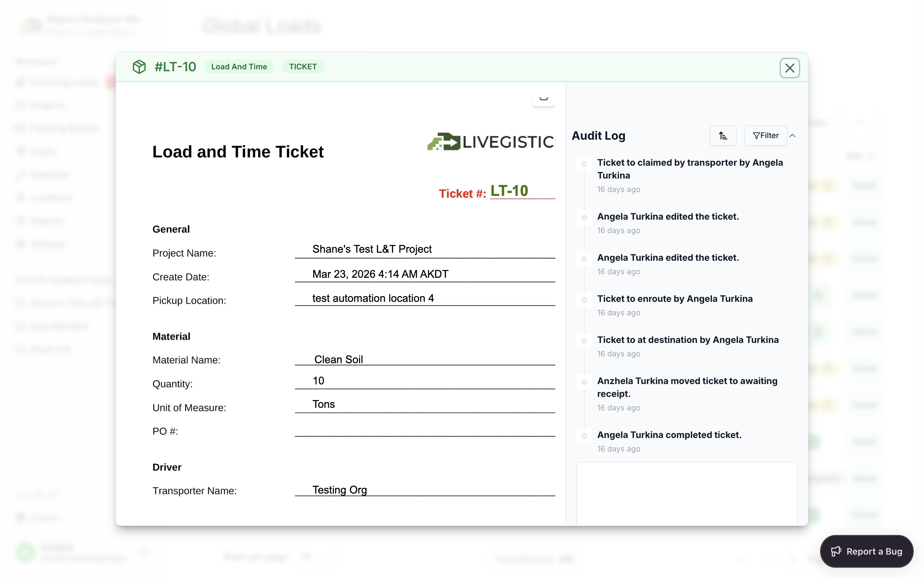The height and width of the screenshot is (578, 924).
Task: Click the Livegistics logo on ticket
Action: [x=491, y=142]
